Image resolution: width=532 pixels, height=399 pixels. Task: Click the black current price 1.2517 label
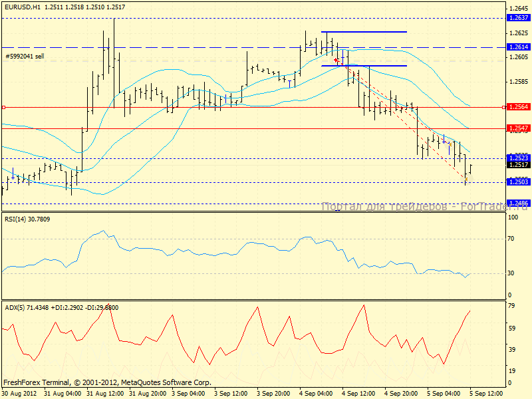(x=517, y=164)
